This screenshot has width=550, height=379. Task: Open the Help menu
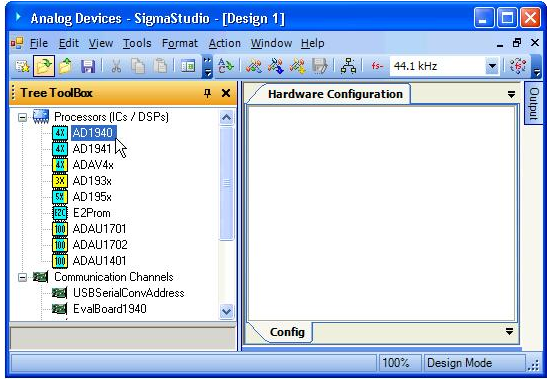tap(313, 43)
